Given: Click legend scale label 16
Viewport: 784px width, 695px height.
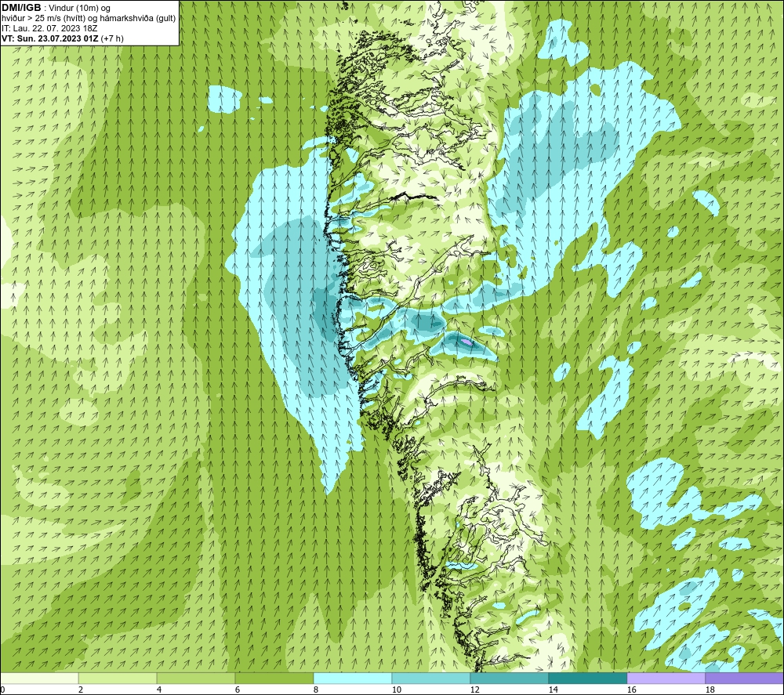Looking at the screenshot, I should coord(631,690).
